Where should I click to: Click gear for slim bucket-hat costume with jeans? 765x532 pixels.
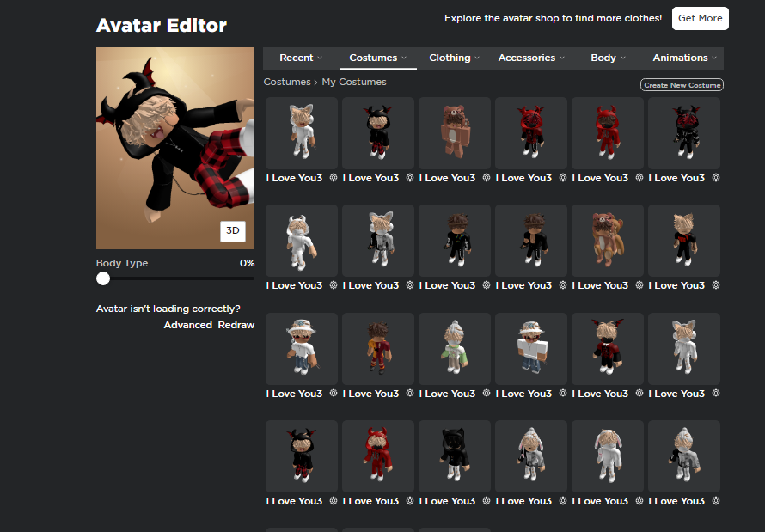(334, 393)
